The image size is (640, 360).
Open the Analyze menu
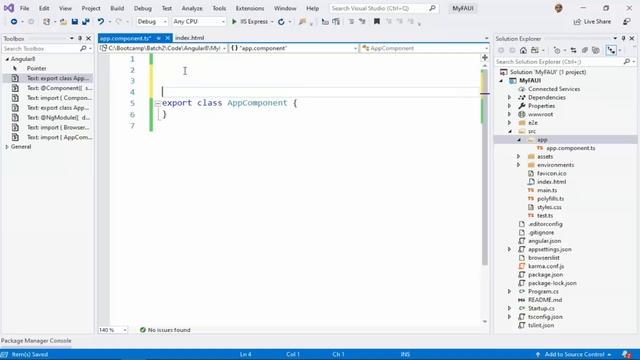coord(192,8)
